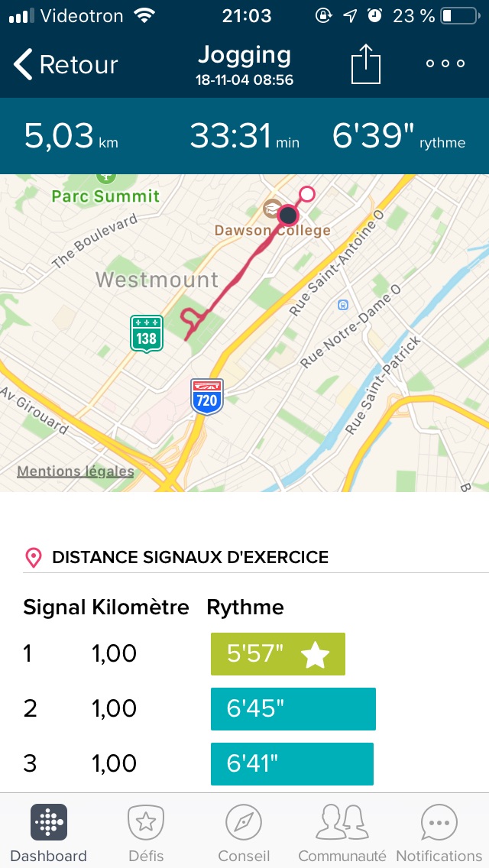Tap the Dawson College map marker
Image resolution: width=489 pixels, height=868 pixels.
[271, 207]
